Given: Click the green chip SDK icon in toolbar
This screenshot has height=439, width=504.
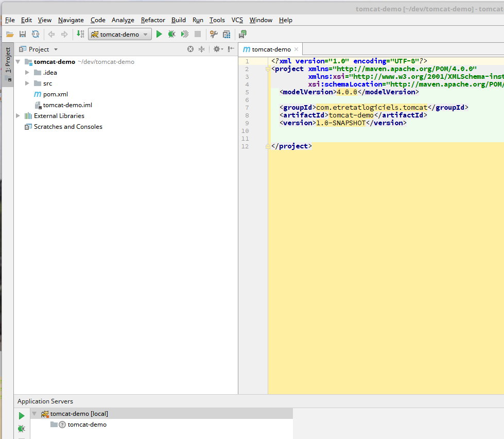Looking at the screenshot, I should click(x=242, y=34).
